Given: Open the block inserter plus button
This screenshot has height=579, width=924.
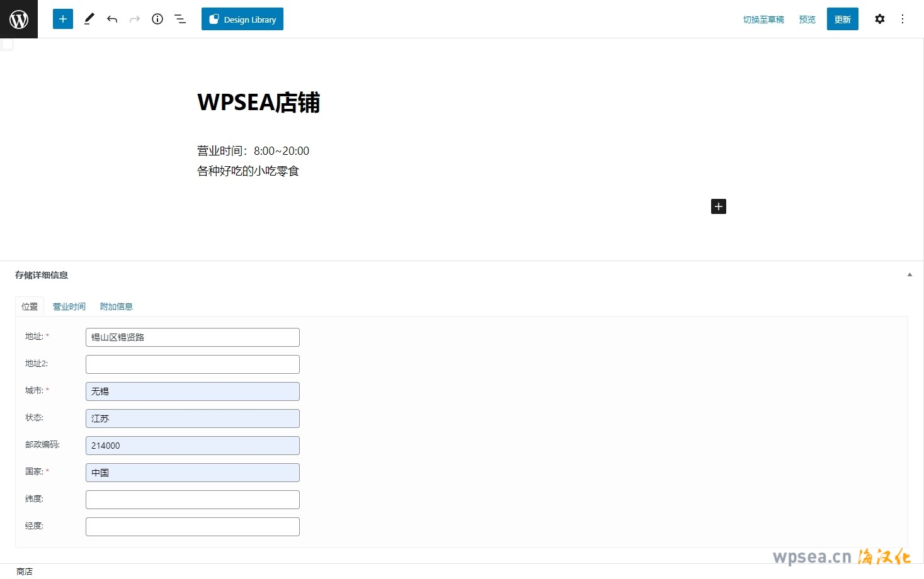Looking at the screenshot, I should 63,19.
